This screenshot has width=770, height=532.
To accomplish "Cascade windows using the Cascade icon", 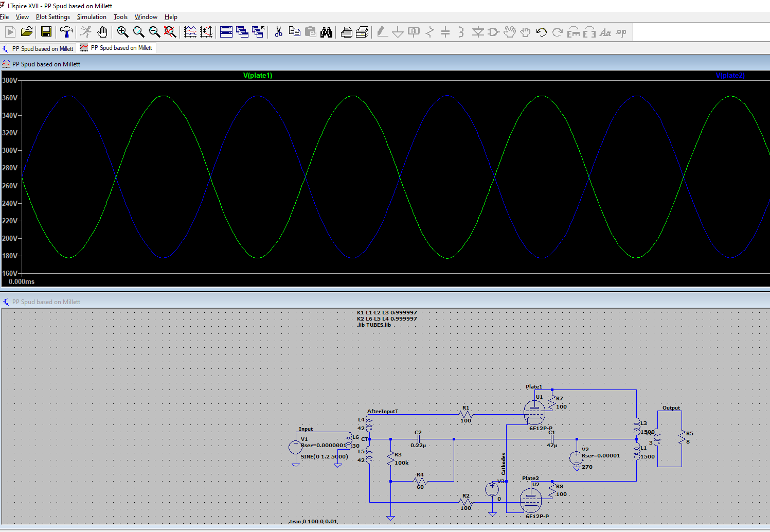I will 242,32.
